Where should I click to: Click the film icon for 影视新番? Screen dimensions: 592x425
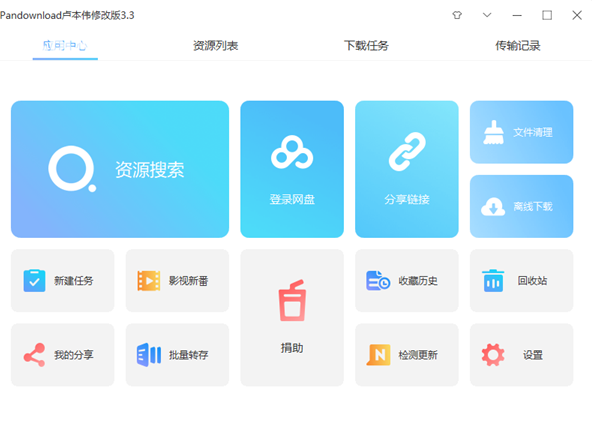coord(149,281)
